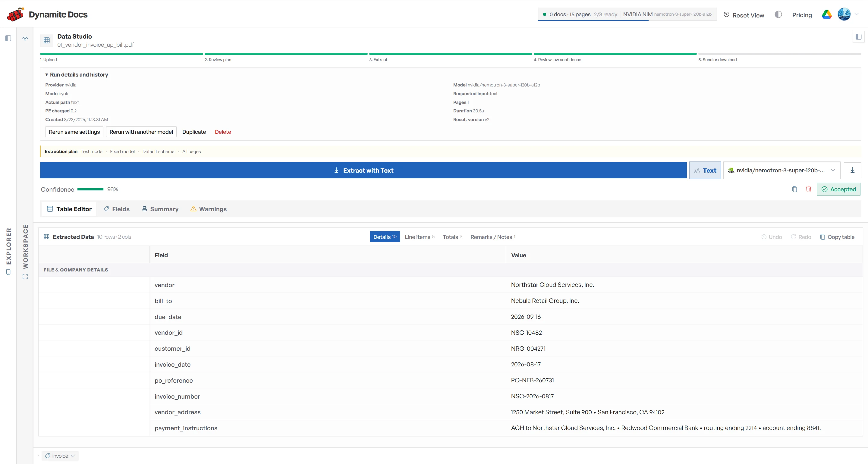Switch to the Fields tab
The image size is (868, 467).
pos(117,209)
